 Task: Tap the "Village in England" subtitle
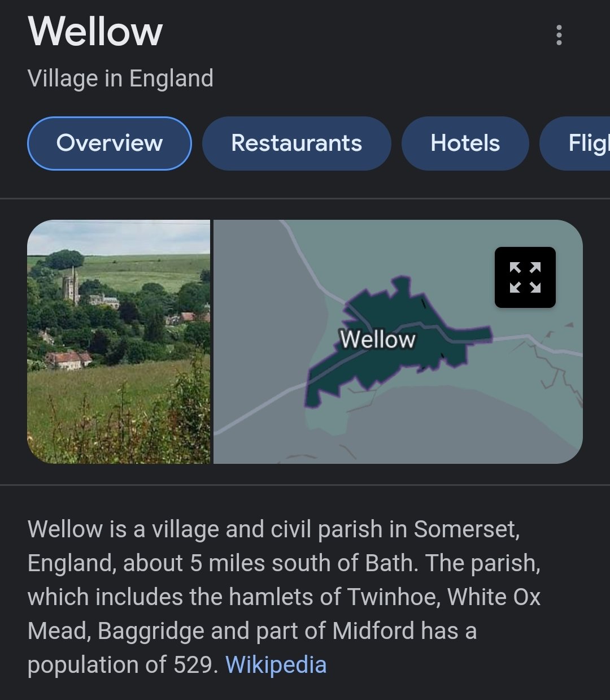(120, 79)
